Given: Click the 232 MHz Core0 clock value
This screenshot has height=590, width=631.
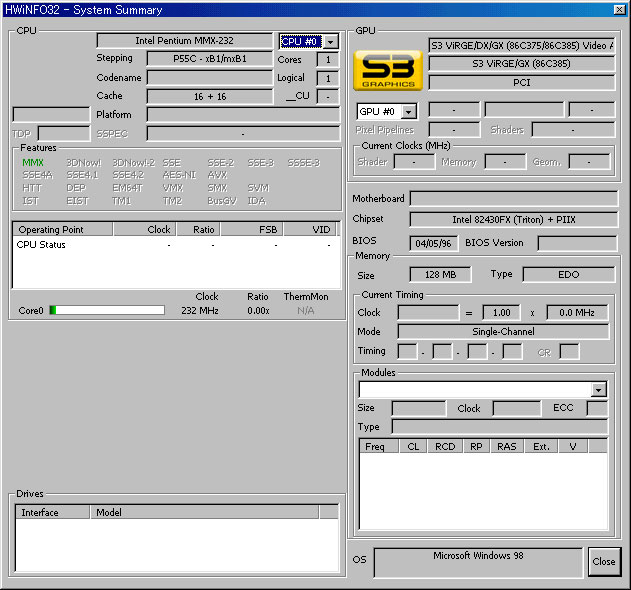Looking at the screenshot, I should click(x=200, y=310).
